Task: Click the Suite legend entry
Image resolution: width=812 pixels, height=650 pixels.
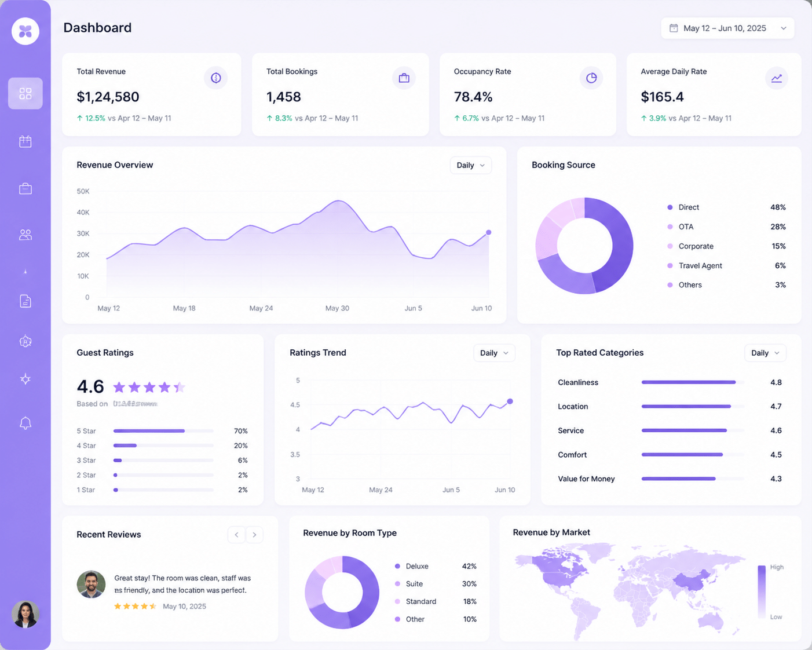Action: click(x=436, y=584)
